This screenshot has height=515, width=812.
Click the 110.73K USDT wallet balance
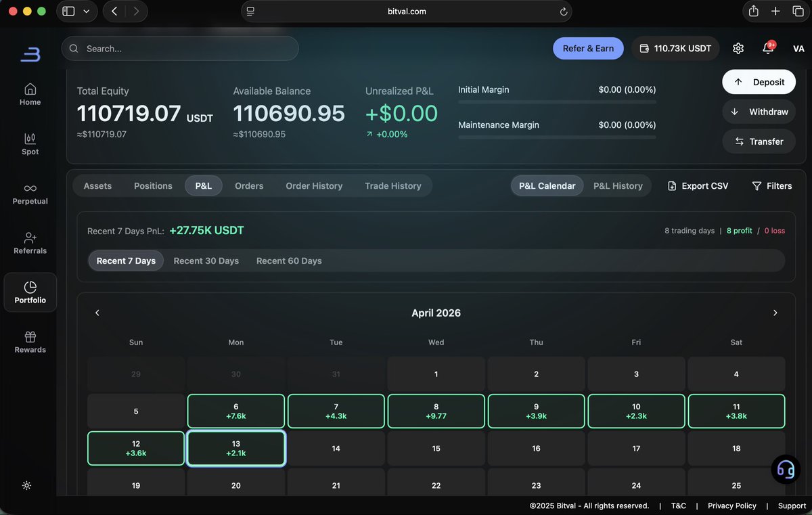[x=675, y=48]
